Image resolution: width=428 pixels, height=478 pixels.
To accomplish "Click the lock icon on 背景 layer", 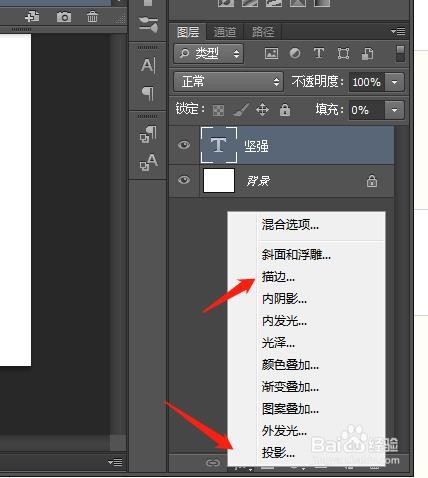I will 372,181.
